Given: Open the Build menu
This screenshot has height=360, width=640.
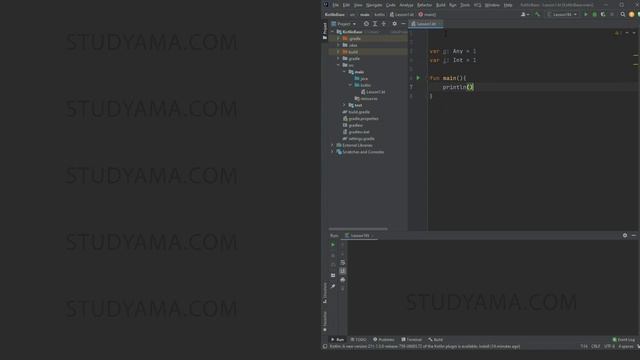Looking at the screenshot, I should pyautogui.click(x=441, y=5).
